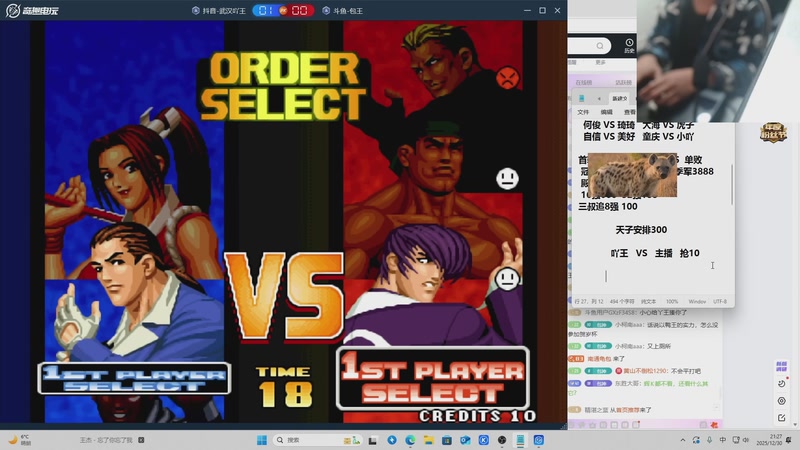The image size is (800, 450).
Task: Click the Notepad text line 天子安排300
Action: [641, 230]
